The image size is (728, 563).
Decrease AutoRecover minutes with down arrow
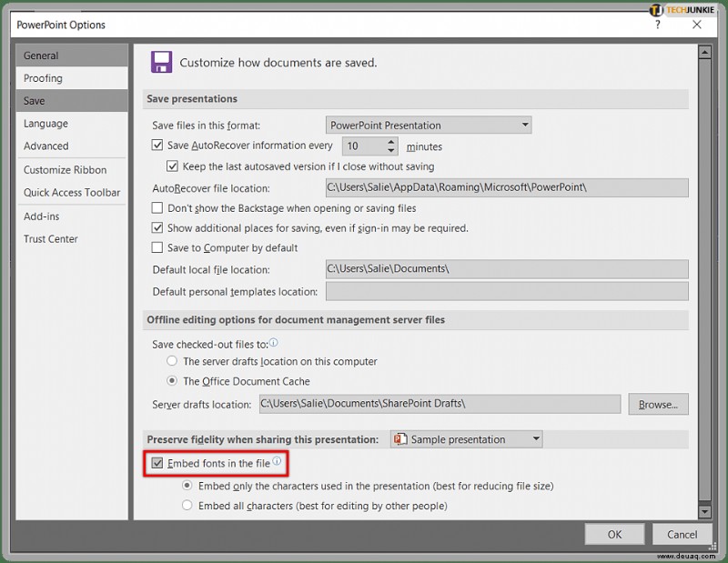tap(391, 150)
